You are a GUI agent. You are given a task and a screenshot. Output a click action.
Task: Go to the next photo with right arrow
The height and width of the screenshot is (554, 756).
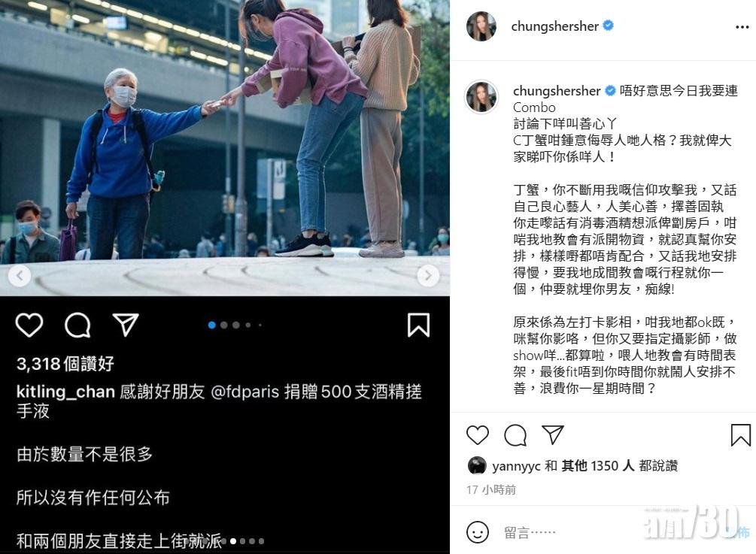pos(428,276)
